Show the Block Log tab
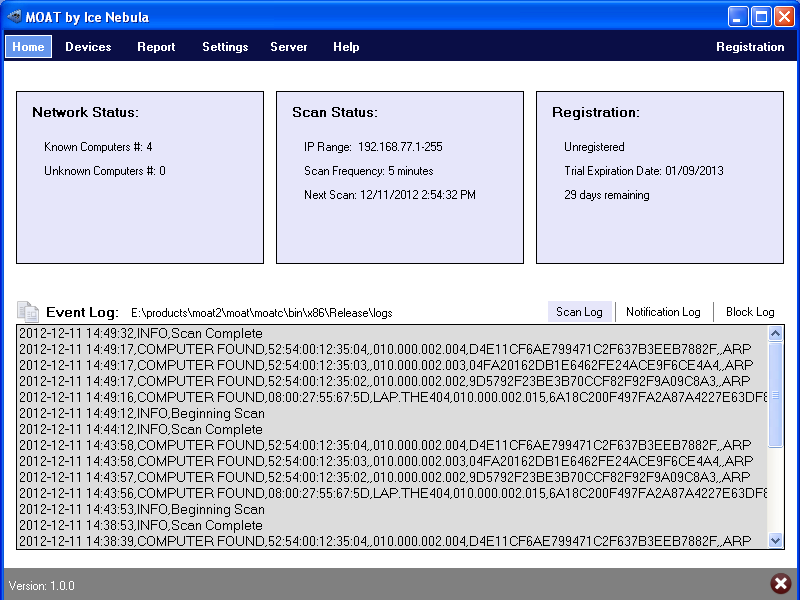 (750, 312)
